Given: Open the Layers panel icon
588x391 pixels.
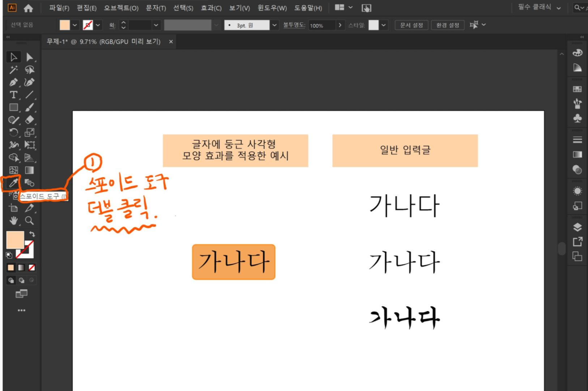Looking at the screenshot, I should click(578, 226).
